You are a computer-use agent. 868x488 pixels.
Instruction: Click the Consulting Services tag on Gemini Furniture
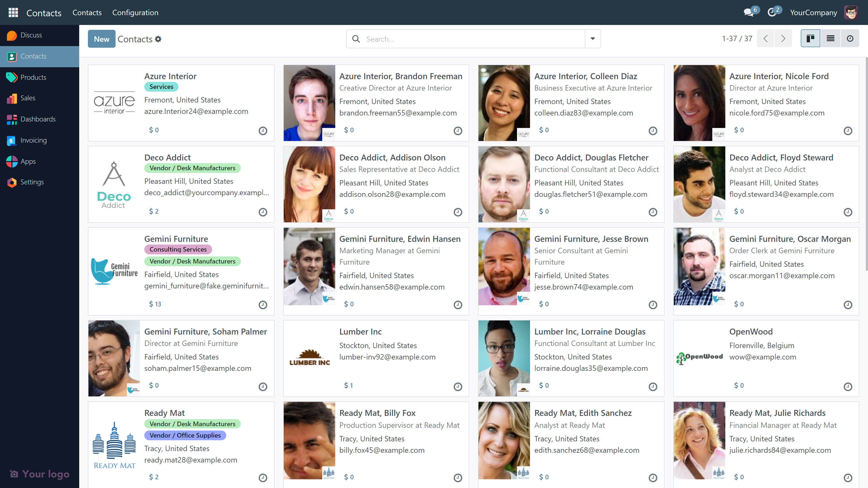178,249
